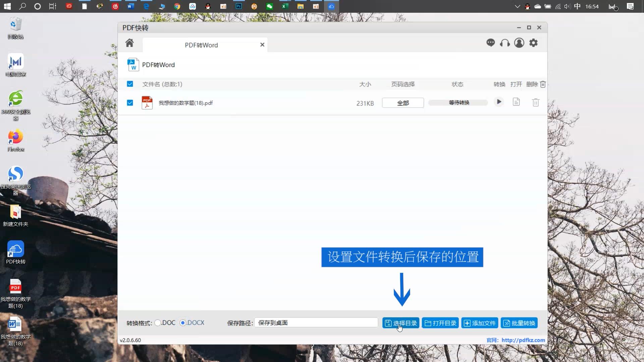Click the user account icon
The width and height of the screenshot is (644, 362).
(x=519, y=43)
